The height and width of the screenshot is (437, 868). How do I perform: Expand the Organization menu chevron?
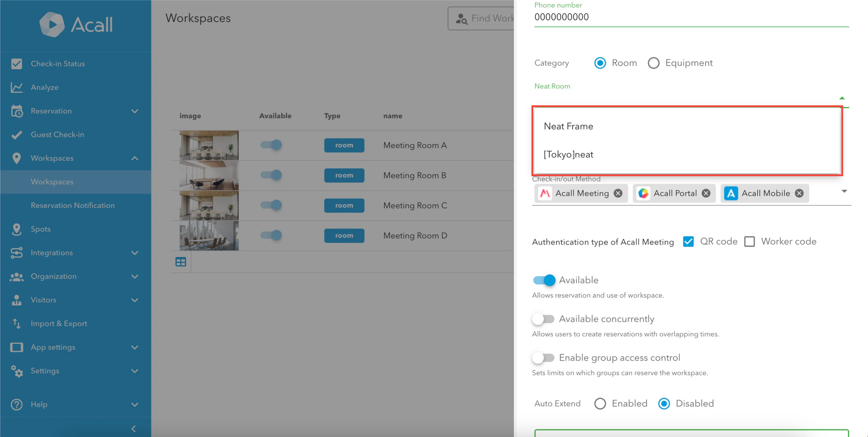(135, 277)
